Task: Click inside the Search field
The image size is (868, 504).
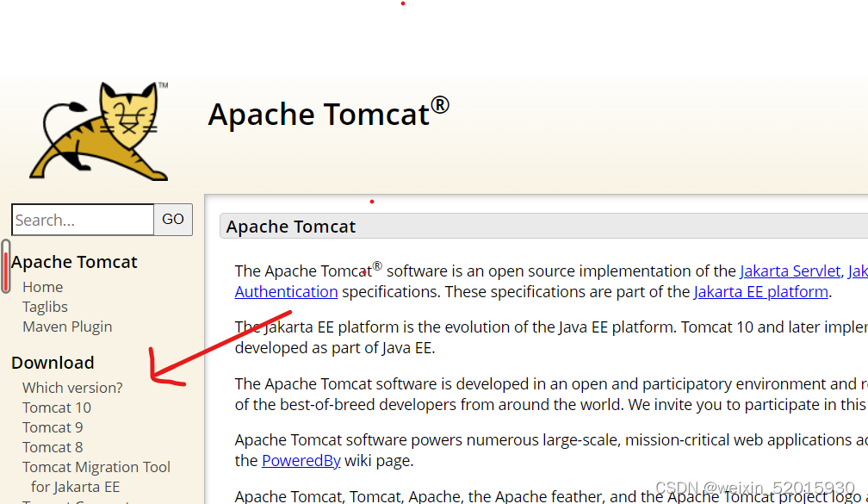Action: coord(82,220)
